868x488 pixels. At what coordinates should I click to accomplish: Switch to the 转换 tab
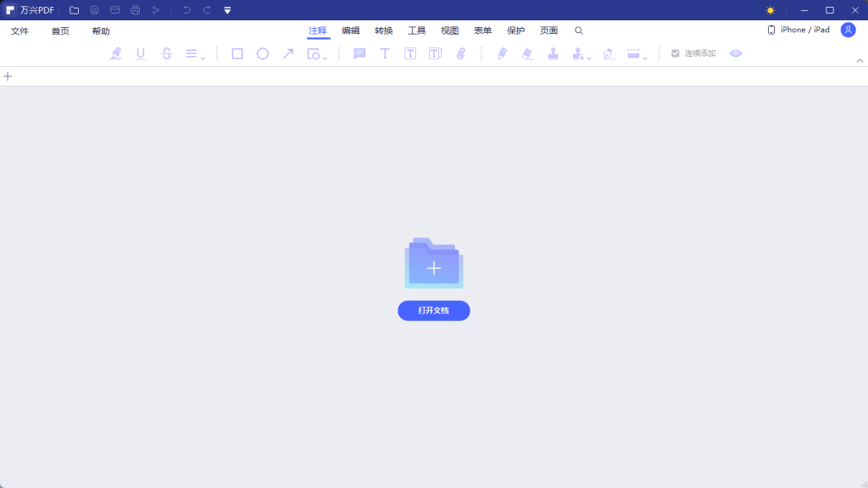[x=384, y=31]
